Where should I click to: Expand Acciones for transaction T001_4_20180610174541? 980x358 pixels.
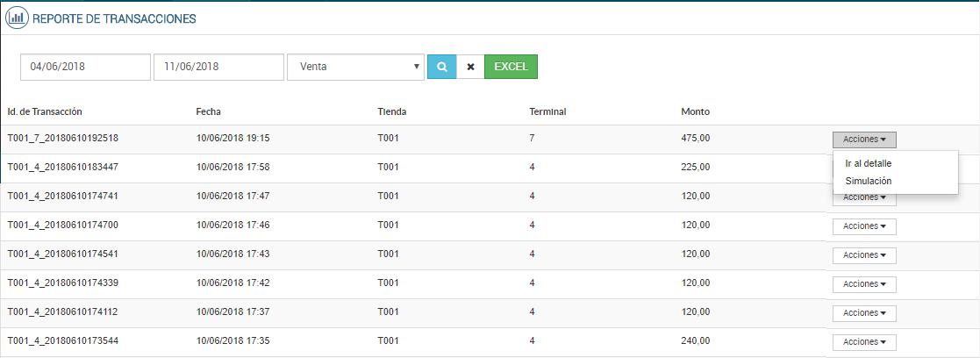pos(864,255)
